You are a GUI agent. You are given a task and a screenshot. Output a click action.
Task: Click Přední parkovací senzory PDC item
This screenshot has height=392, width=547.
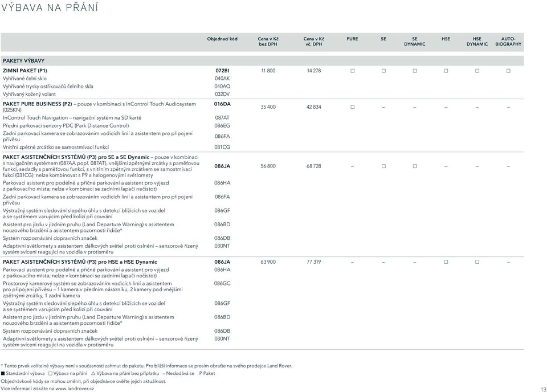click(x=66, y=125)
